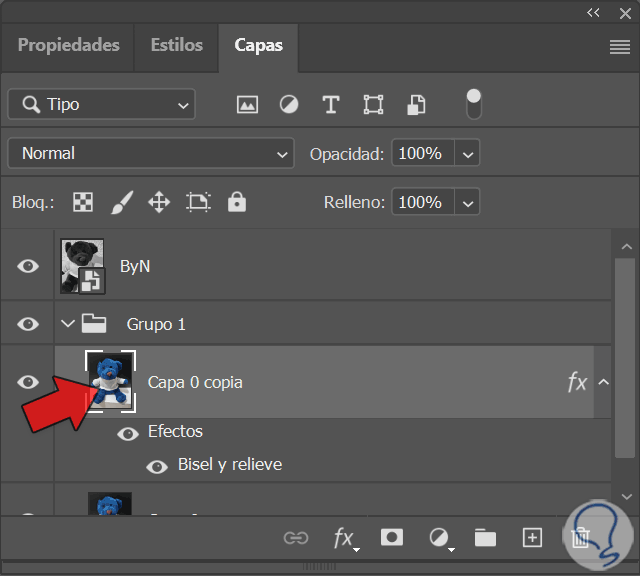This screenshot has height=576, width=640.
Task: Click the layers scrollbar up arrow
Action: [x=627, y=246]
